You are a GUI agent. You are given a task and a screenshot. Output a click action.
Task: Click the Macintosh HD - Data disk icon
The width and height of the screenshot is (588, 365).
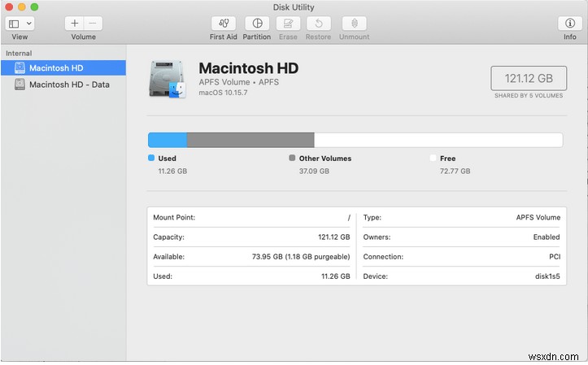pyautogui.click(x=20, y=85)
